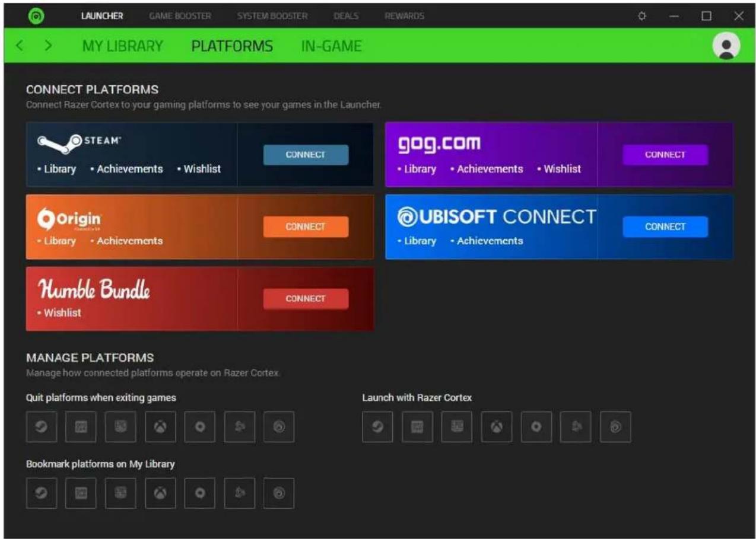Enable Epic Games under Launch with Razer Cortex
This screenshot has width=756, height=539.
pyautogui.click(x=457, y=427)
